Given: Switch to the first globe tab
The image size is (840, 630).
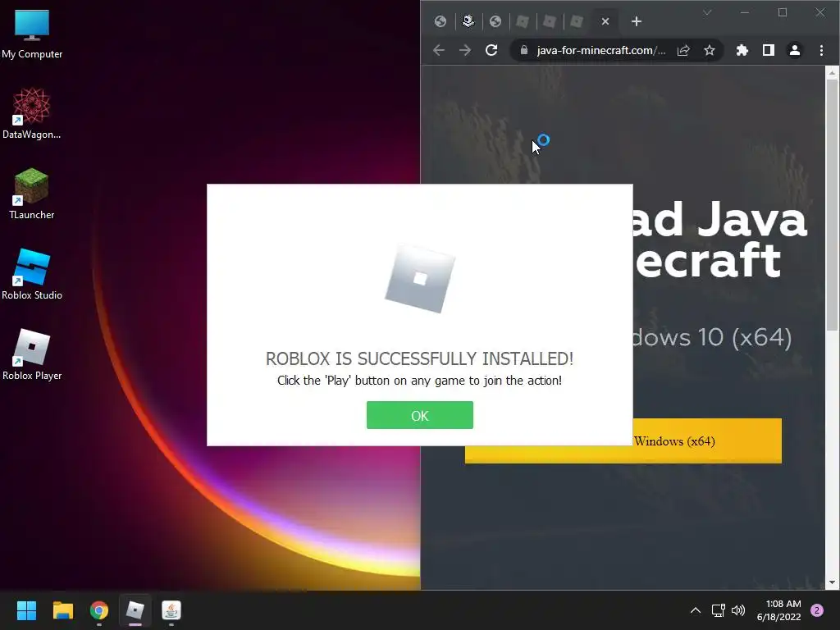Looking at the screenshot, I should (x=441, y=21).
